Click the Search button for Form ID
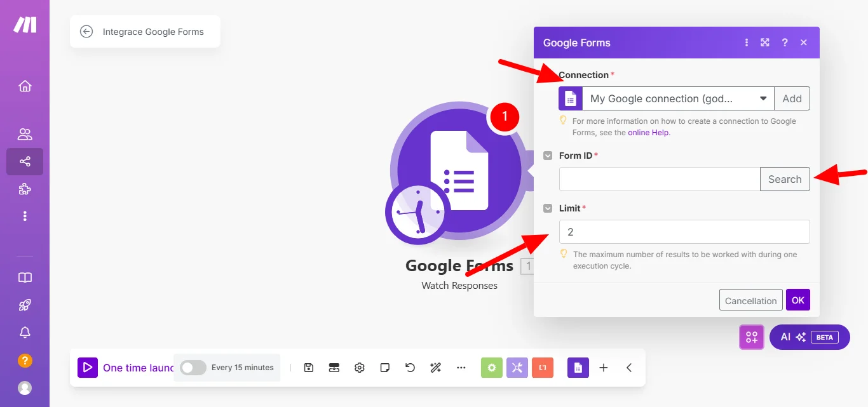The image size is (868, 407). click(785, 179)
